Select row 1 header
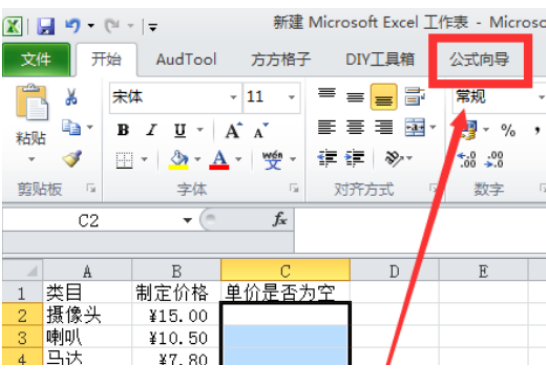The width and height of the screenshot is (546, 377). pyautogui.click(x=22, y=293)
